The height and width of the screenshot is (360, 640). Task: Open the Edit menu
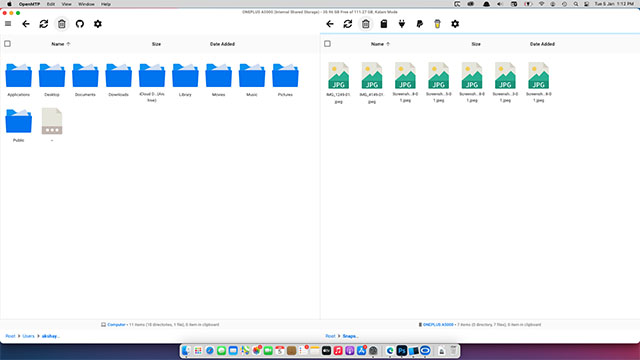click(51, 4)
